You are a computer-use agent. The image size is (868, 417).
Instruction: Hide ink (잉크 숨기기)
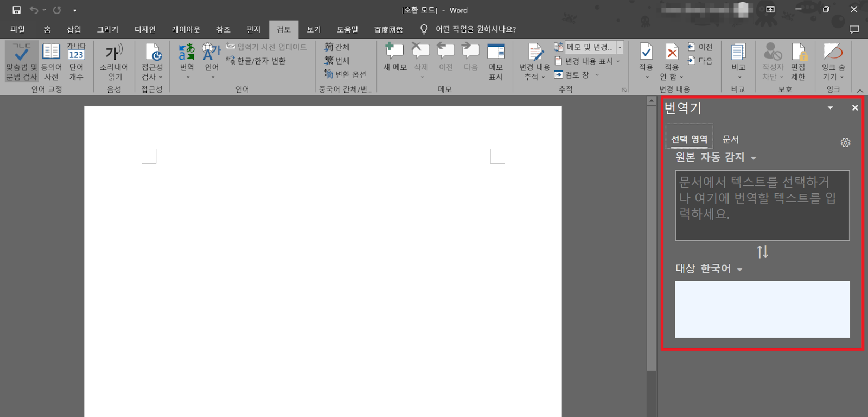point(833,61)
